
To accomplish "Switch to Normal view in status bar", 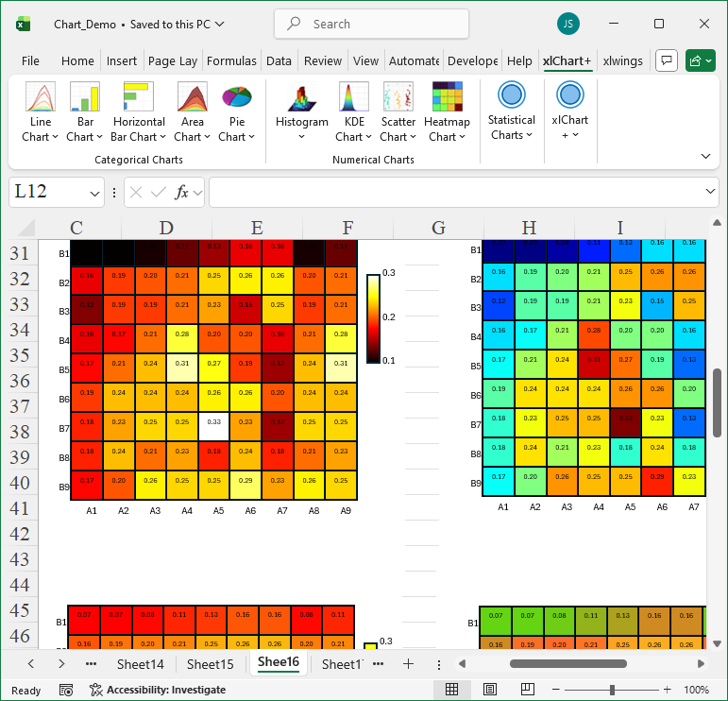I will tap(452, 690).
